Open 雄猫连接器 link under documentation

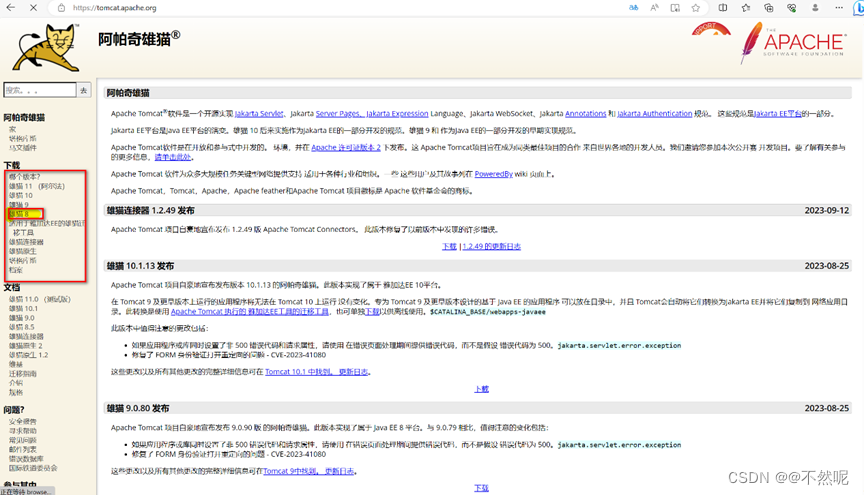[26, 336]
